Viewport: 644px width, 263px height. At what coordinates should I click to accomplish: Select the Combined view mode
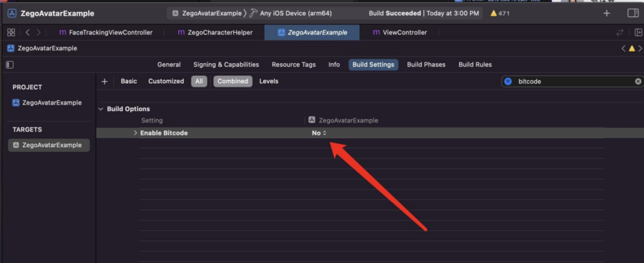pyautogui.click(x=233, y=81)
